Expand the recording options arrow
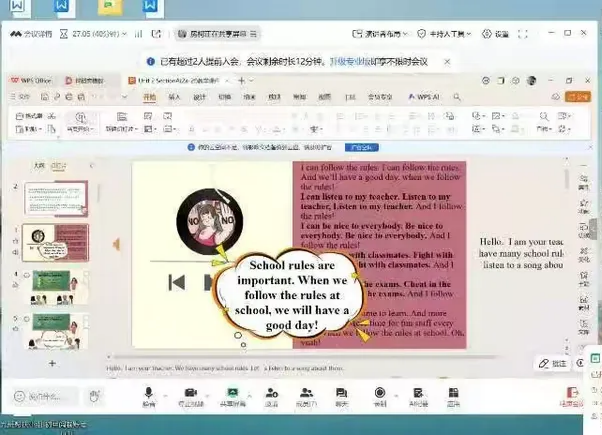 pyautogui.click(x=396, y=395)
